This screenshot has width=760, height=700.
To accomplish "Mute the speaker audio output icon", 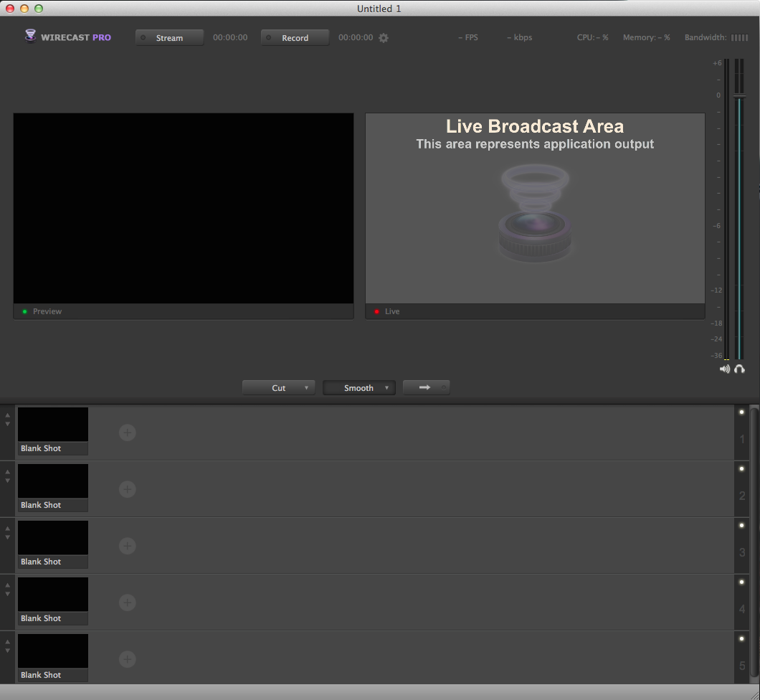I will pyautogui.click(x=724, y=369).
